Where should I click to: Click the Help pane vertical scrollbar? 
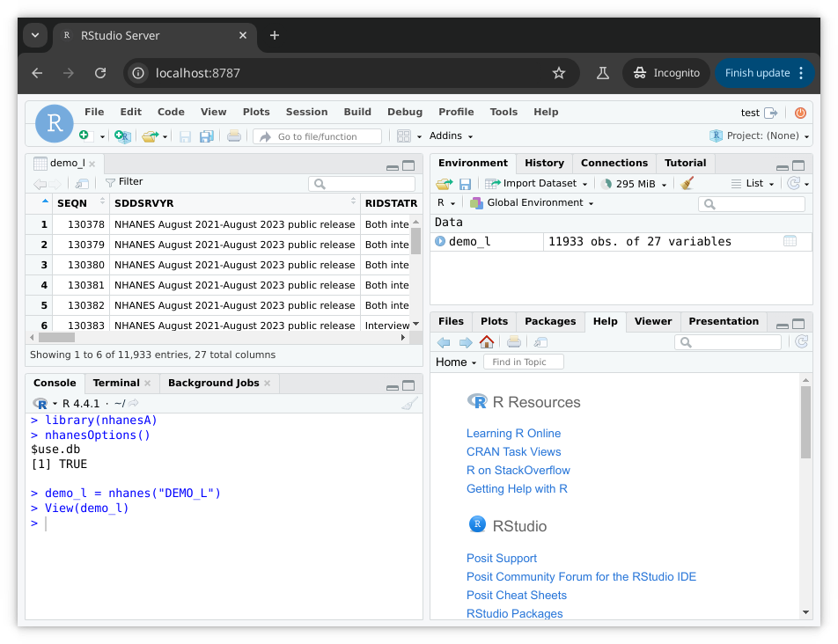(805, 422)
